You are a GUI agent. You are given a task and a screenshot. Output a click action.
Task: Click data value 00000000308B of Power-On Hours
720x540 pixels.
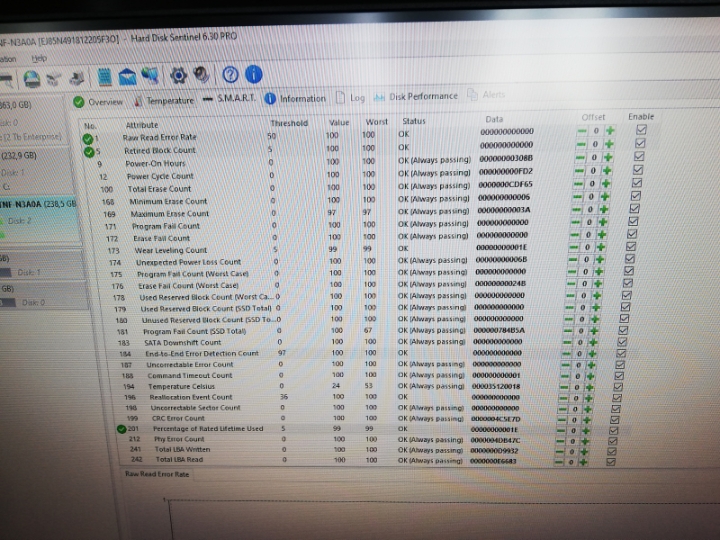tap(506, 158)
